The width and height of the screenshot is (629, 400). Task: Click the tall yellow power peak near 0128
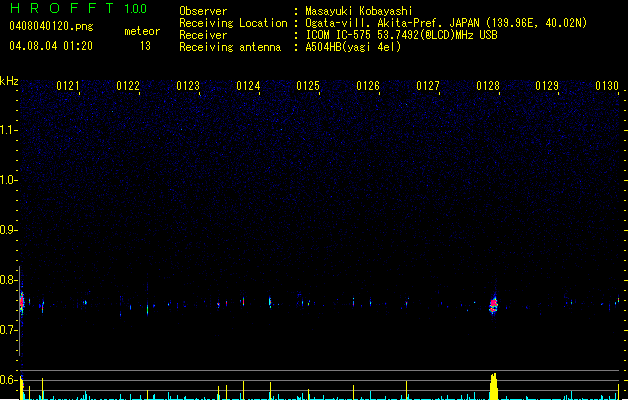click(494, 386)
